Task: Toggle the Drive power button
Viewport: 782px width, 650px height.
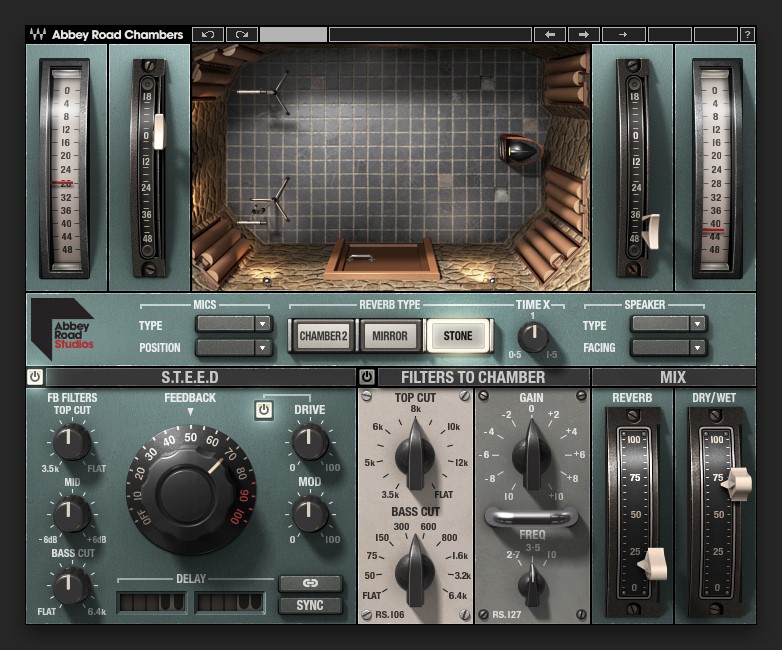Action: click(264, 410)
